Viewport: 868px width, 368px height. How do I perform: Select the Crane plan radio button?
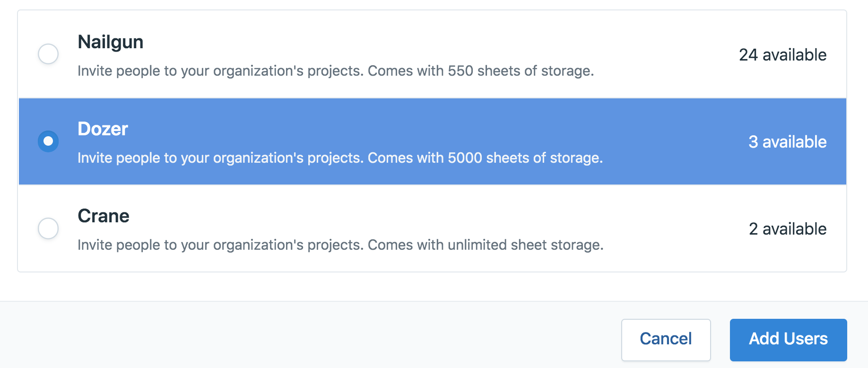(x=48, y=228)
